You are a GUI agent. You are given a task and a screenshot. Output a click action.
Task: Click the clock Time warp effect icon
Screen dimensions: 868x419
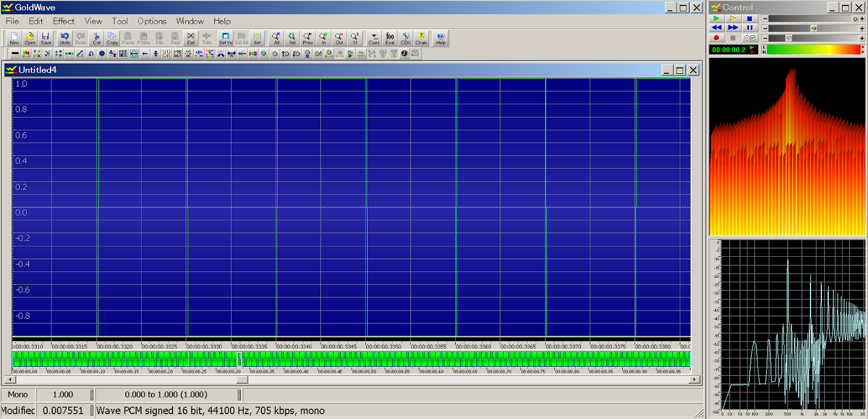point(404,54)
